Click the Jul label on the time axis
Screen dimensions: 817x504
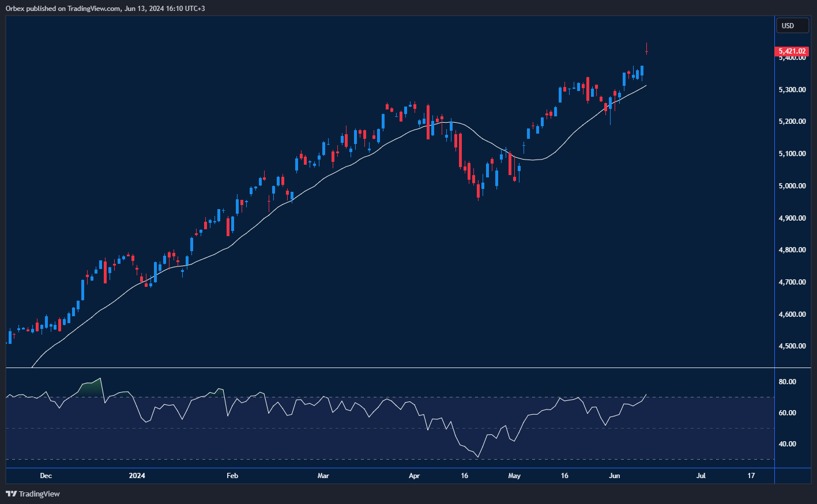(x=701, y=476)
